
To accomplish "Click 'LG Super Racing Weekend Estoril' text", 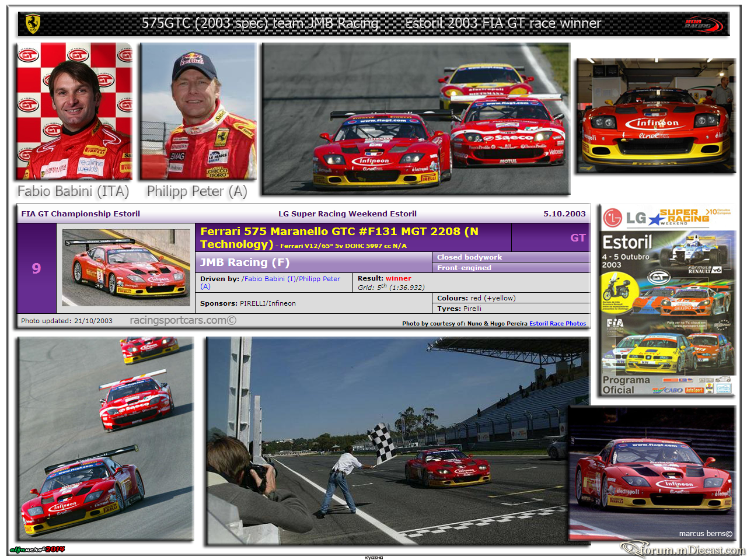I will tap(347, 213).
